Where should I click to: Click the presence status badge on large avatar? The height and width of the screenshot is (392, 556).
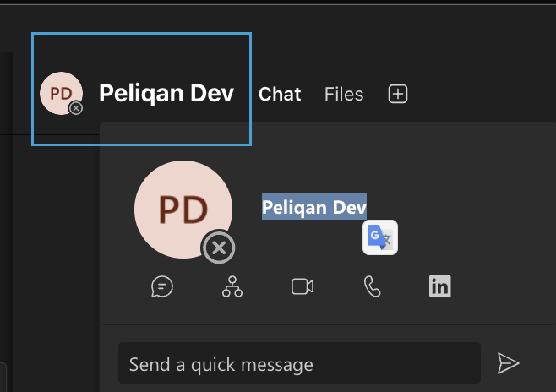[x=218, y=248]
